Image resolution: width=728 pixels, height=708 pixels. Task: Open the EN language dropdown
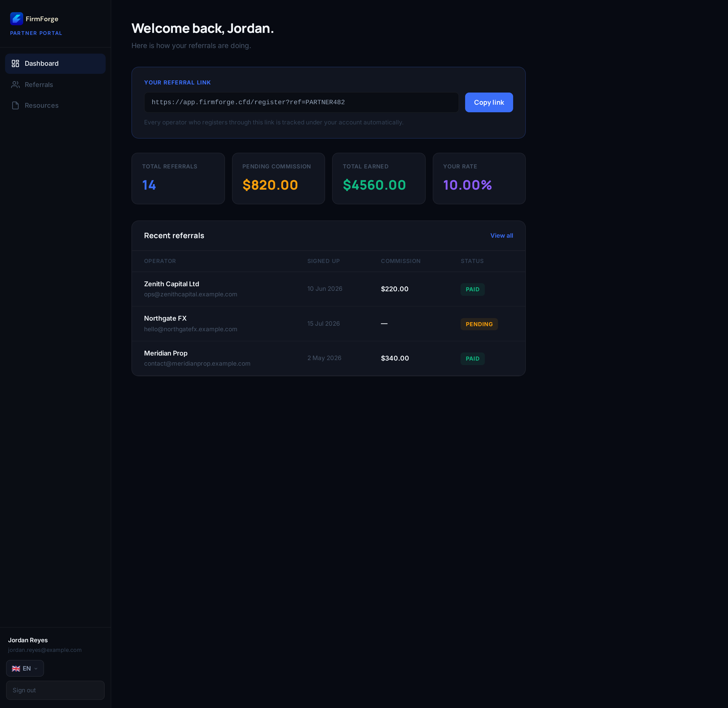click(x=25, y=669)
